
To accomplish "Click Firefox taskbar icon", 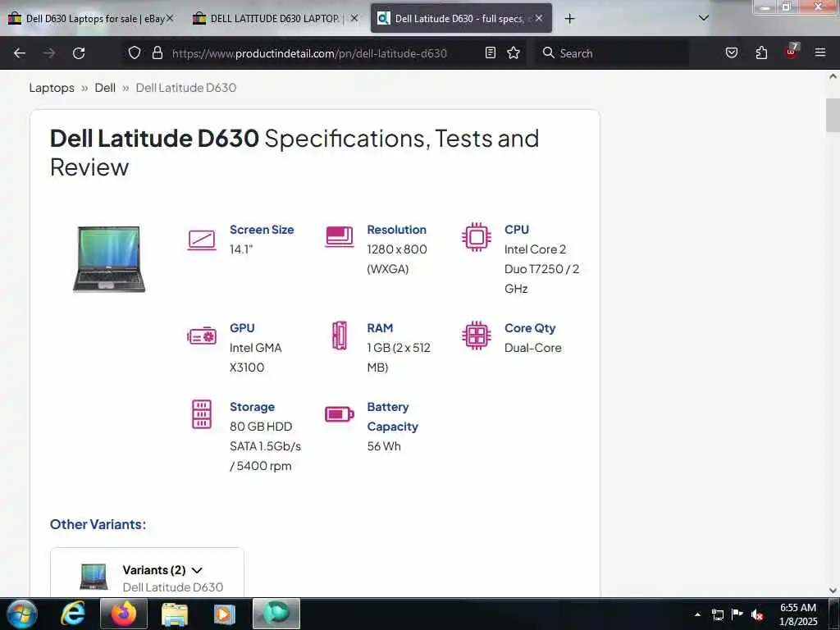I will point(123,614).
